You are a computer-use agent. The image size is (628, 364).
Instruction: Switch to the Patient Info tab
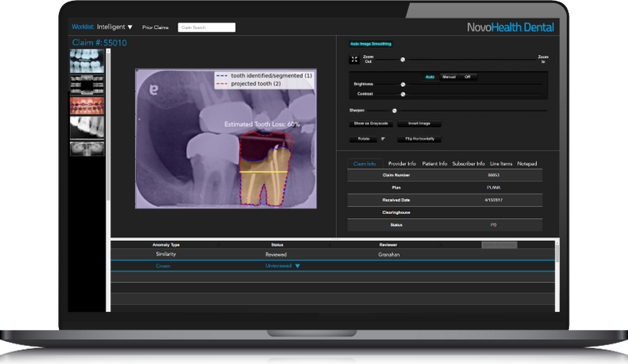[435, 164]
